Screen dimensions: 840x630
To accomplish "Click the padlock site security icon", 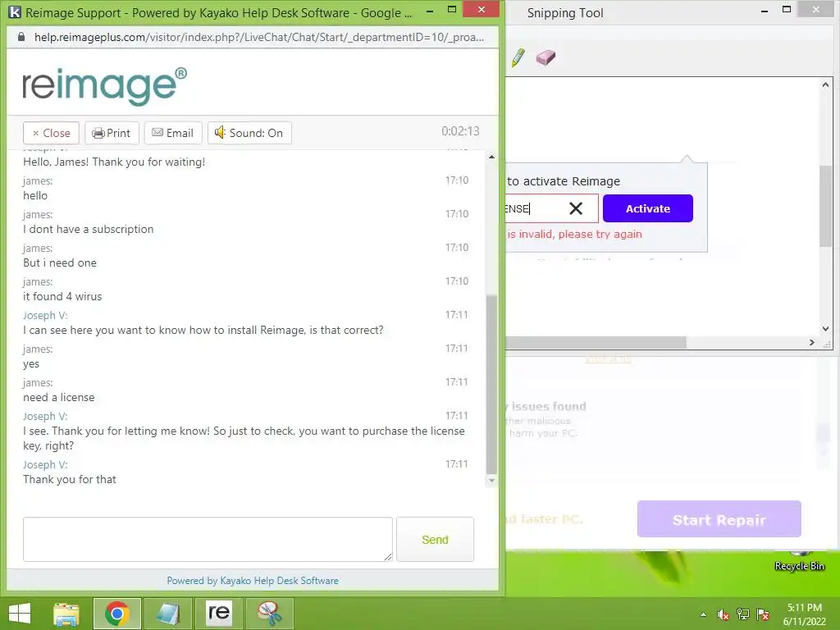I will [x=21, y=37].
